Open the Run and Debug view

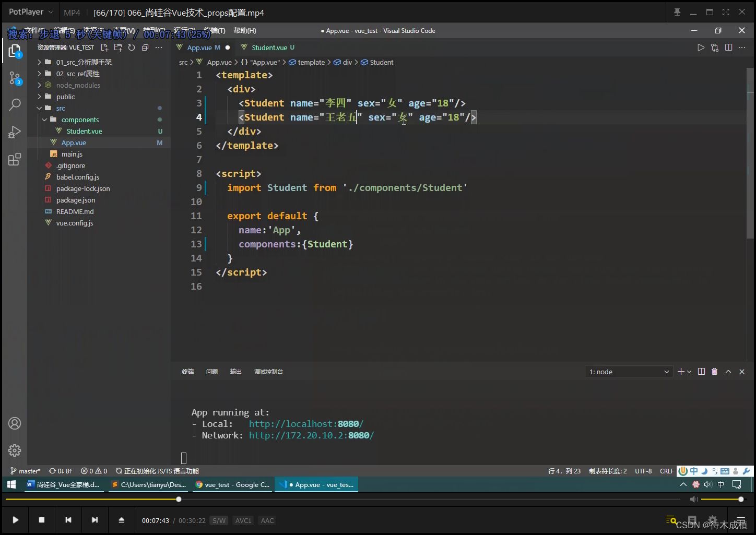click(x=15, y=132)
